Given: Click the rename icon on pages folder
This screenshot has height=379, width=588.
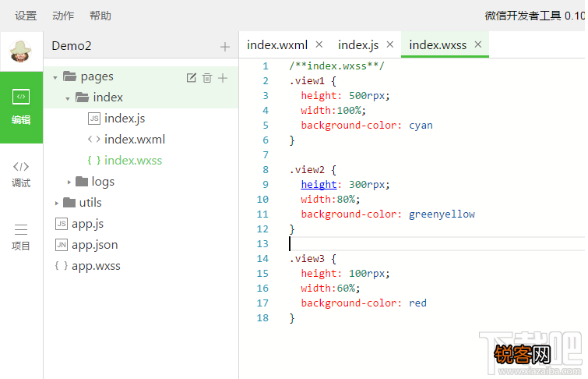Looking at the screenshot, I should [192, 77].
